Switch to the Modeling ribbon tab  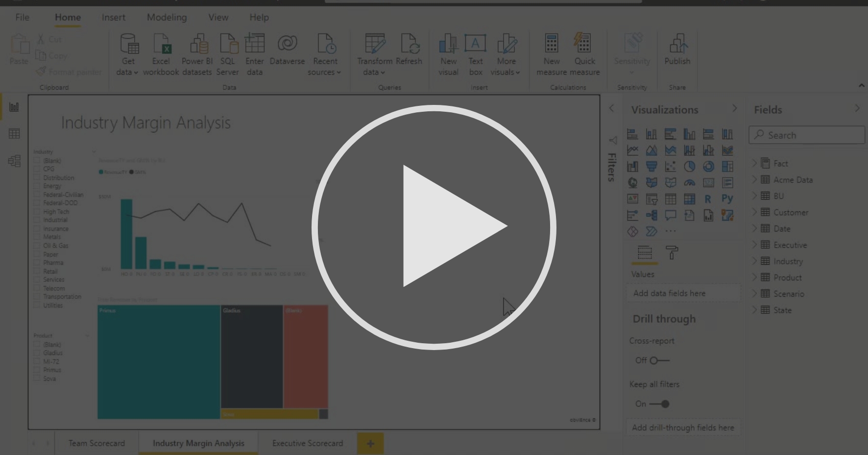[x=167, y=17]
